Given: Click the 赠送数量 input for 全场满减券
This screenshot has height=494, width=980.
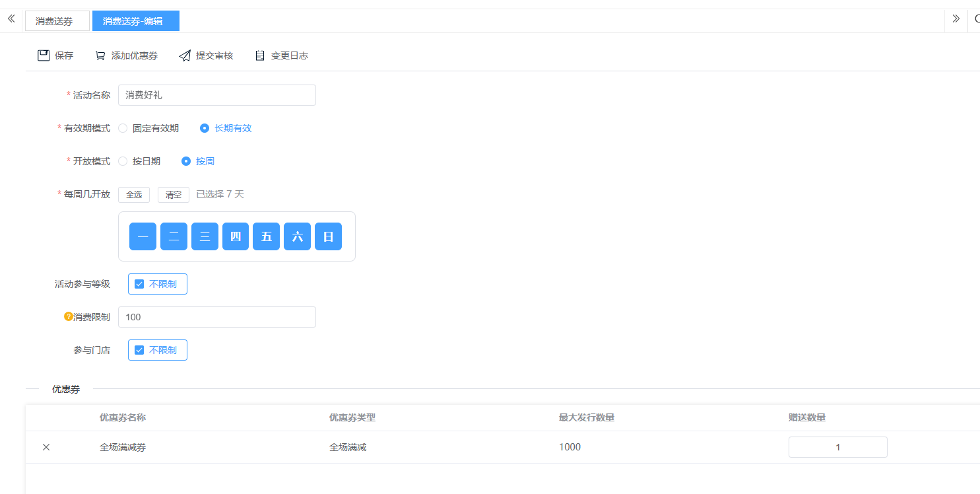Looking at the screenshot, I should [837, 447].
